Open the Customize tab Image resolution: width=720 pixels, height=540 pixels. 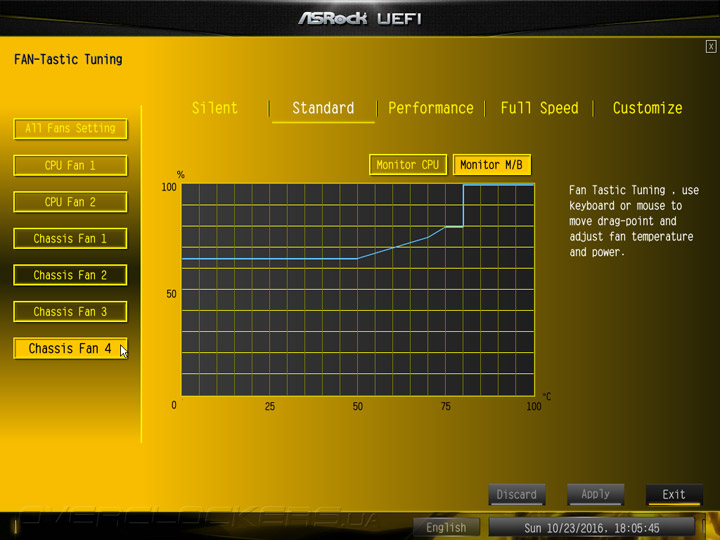[x=647, y=108]
